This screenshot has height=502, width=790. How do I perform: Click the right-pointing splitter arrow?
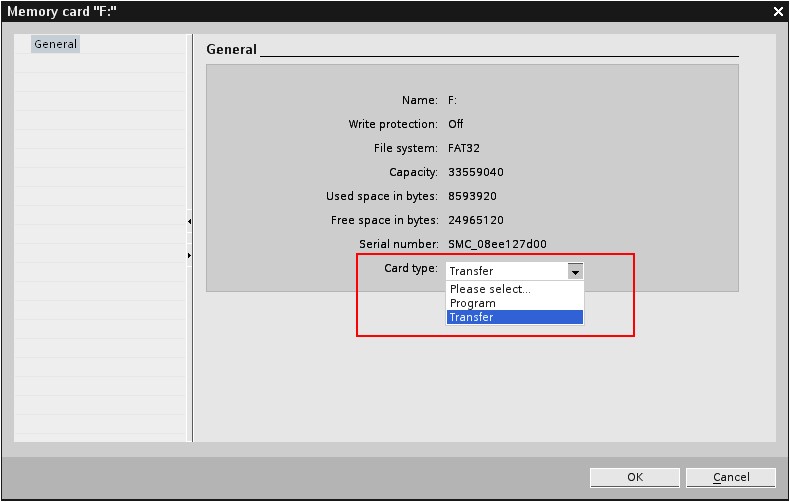(x=189, y=256)
